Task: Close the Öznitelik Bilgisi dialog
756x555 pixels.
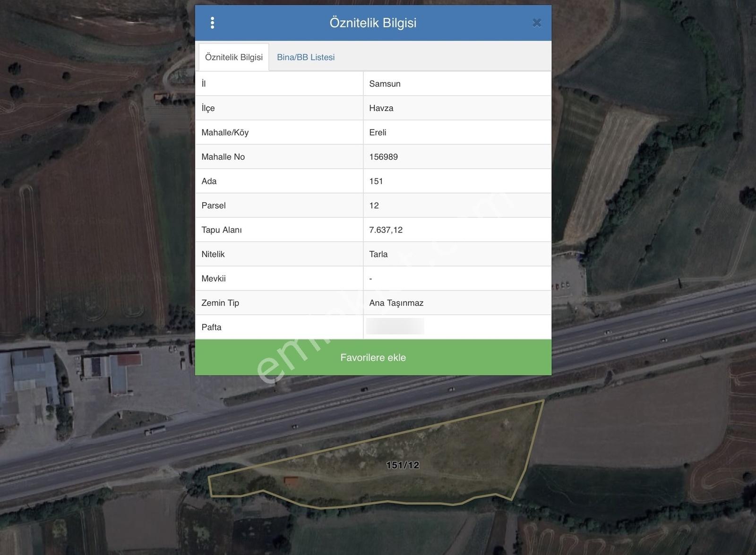Action: pos(537,23)
